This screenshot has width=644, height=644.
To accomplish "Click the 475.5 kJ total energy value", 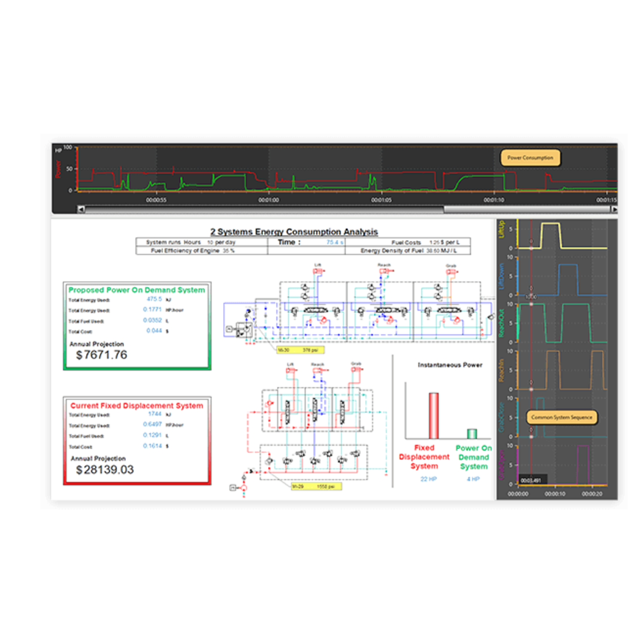I will click(154, 299).
